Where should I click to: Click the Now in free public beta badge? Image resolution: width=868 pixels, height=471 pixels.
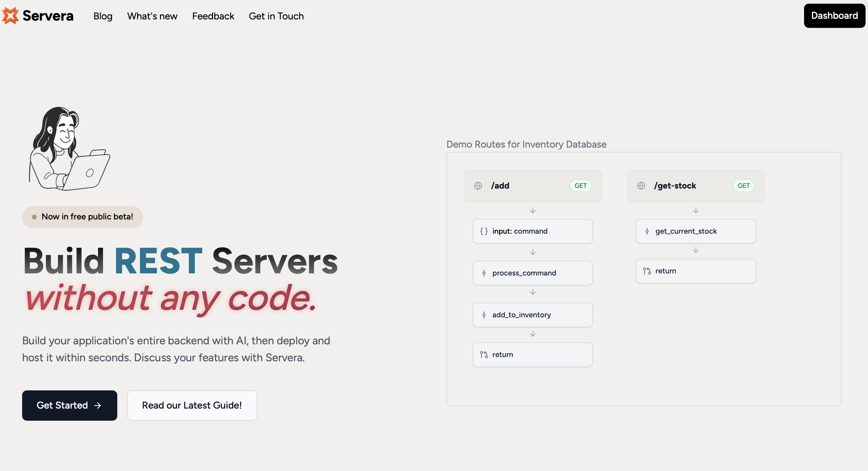pos(82,217)
